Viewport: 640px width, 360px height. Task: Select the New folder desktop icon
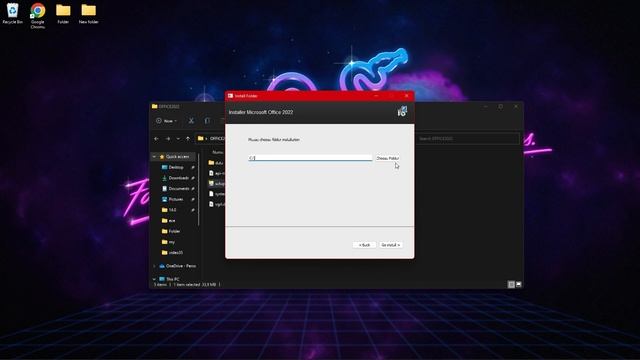88,13
